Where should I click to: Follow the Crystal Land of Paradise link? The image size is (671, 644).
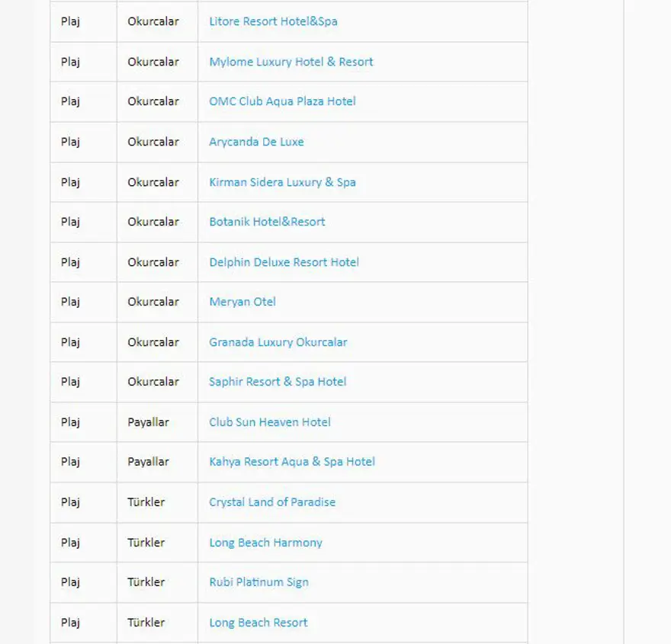272,502
